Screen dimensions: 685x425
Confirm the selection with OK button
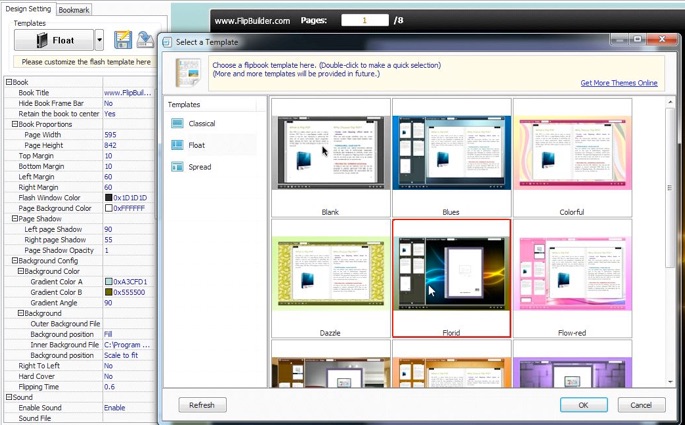click(x=582, y=405)
